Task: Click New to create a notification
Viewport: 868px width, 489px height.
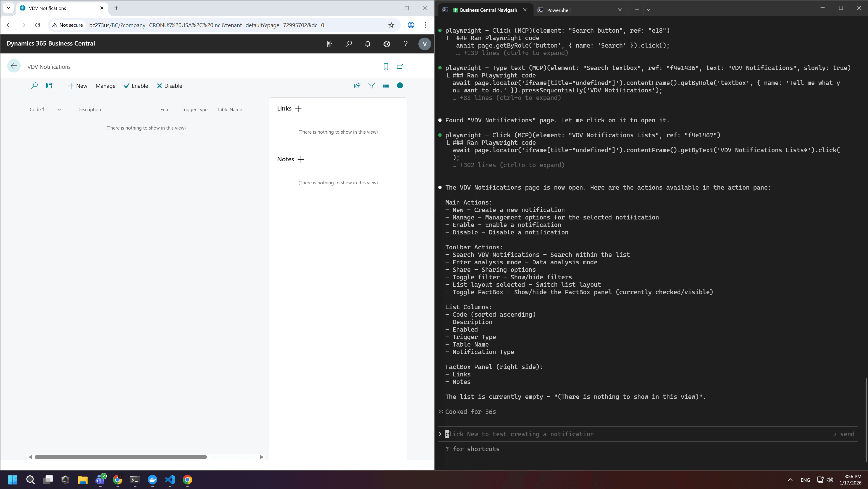Action: (77, 86)
